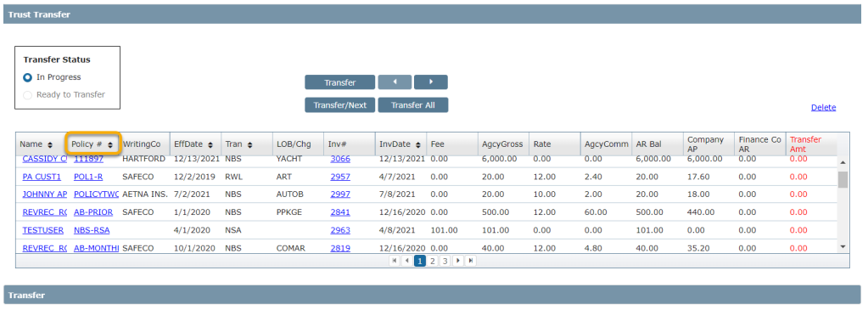The image size is (868, 310).
Task: Go to previous page in pager
Action: (407, 261)
